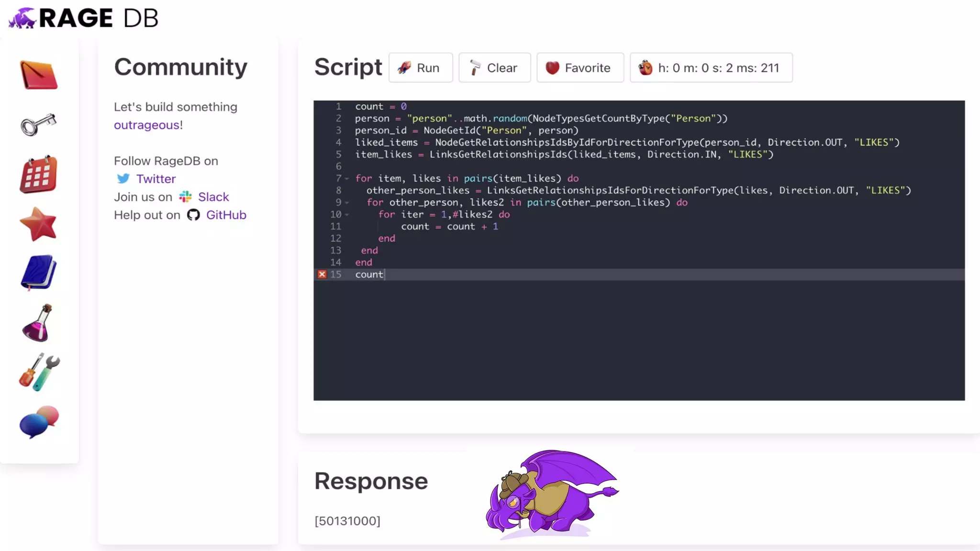Open favorites via the star icon
This screenshot has height=551, width=980.
pos(38,224)
